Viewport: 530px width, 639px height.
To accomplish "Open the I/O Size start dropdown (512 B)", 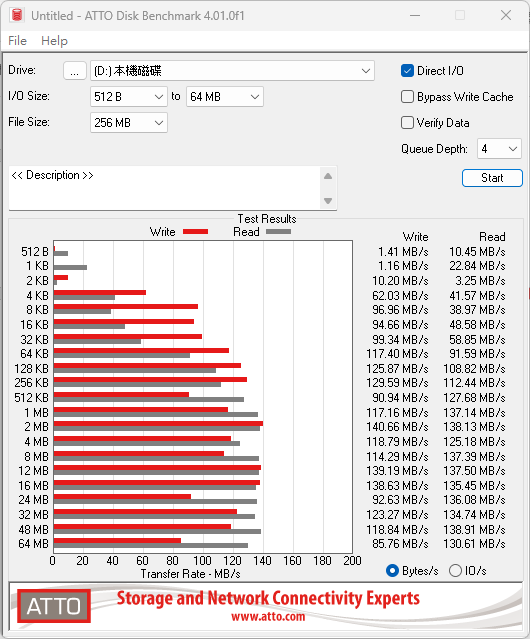I will tap(129, 97).
